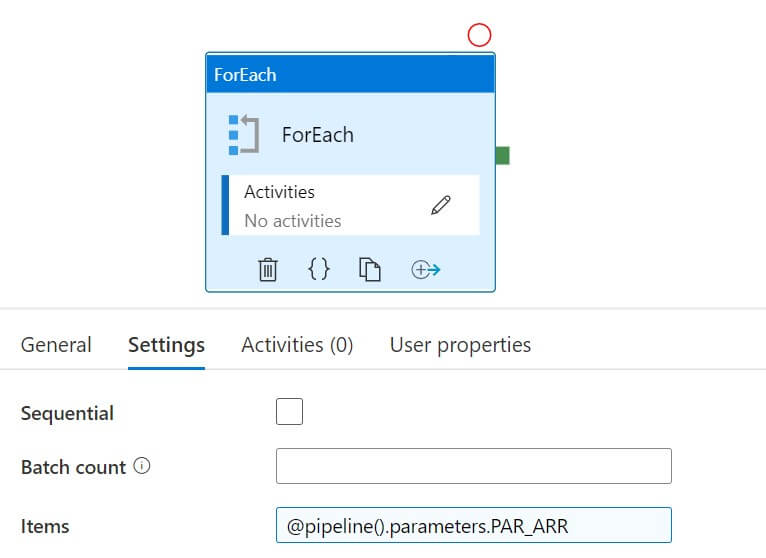Image resolution: width=766 pixels, height=558 pixels.
Task: Click the ForEach loop icon in the node
Action: pos(243,135)
